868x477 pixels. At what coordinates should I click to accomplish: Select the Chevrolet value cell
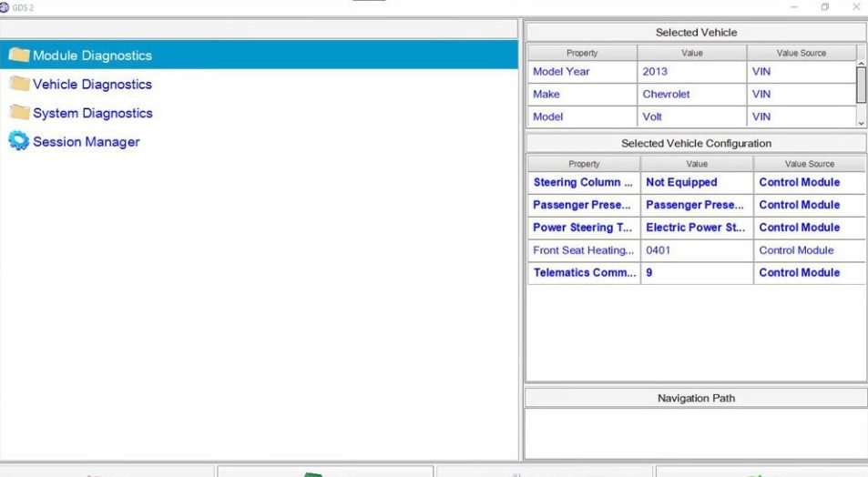point(691,94)
